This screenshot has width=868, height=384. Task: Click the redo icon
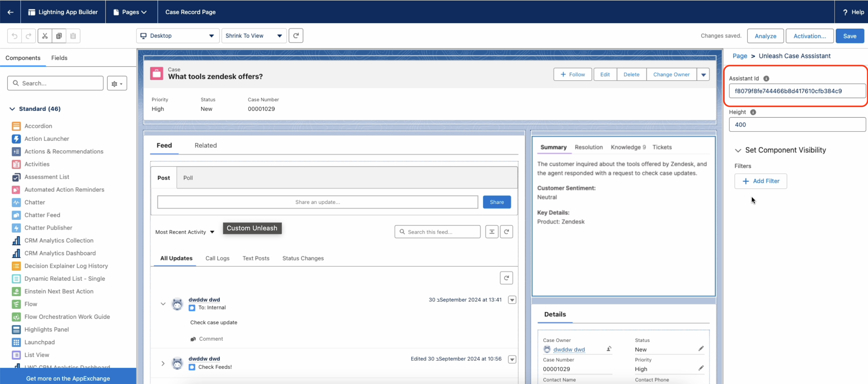click(x=29, y=36)
